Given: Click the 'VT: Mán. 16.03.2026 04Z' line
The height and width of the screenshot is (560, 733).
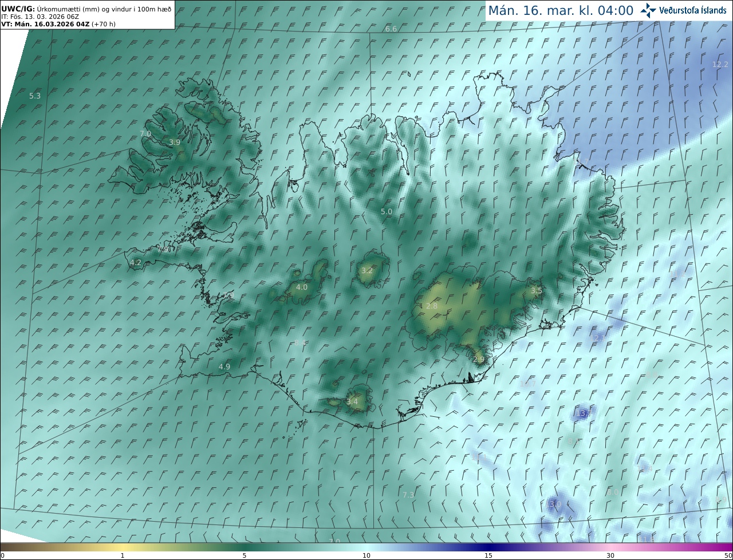Looking at the screenshot, I should 58,24.
